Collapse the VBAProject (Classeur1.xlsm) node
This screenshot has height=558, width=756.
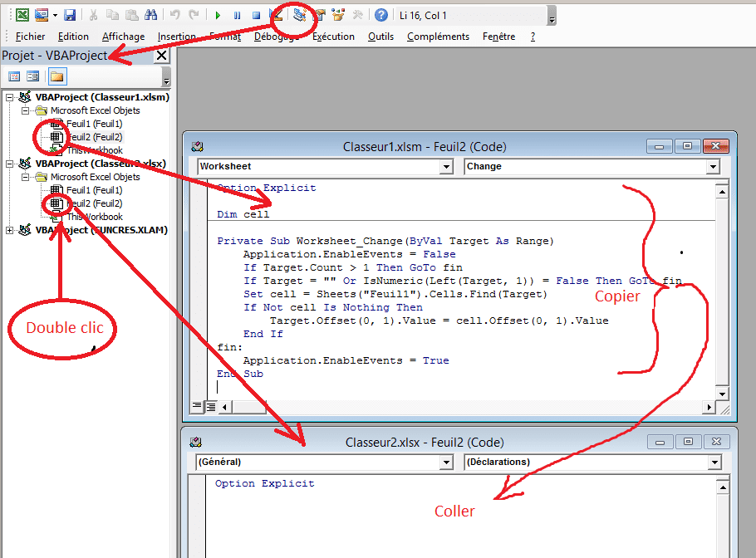[x=10, y=97]
